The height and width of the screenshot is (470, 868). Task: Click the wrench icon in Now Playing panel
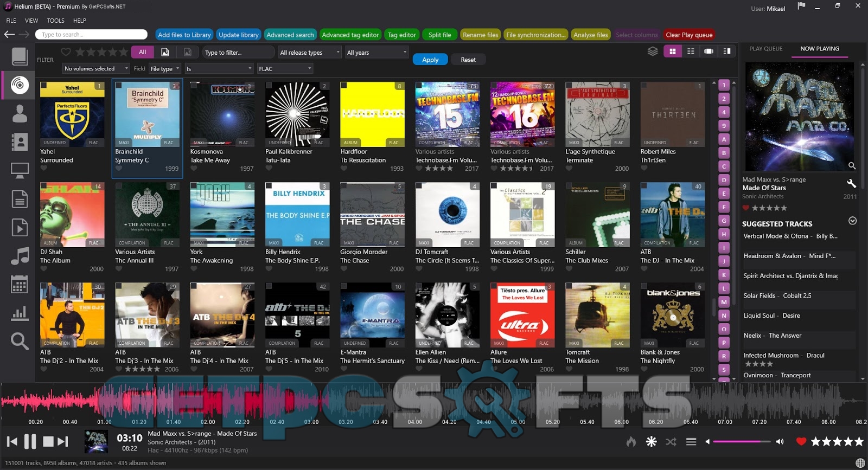click(851, 183)
